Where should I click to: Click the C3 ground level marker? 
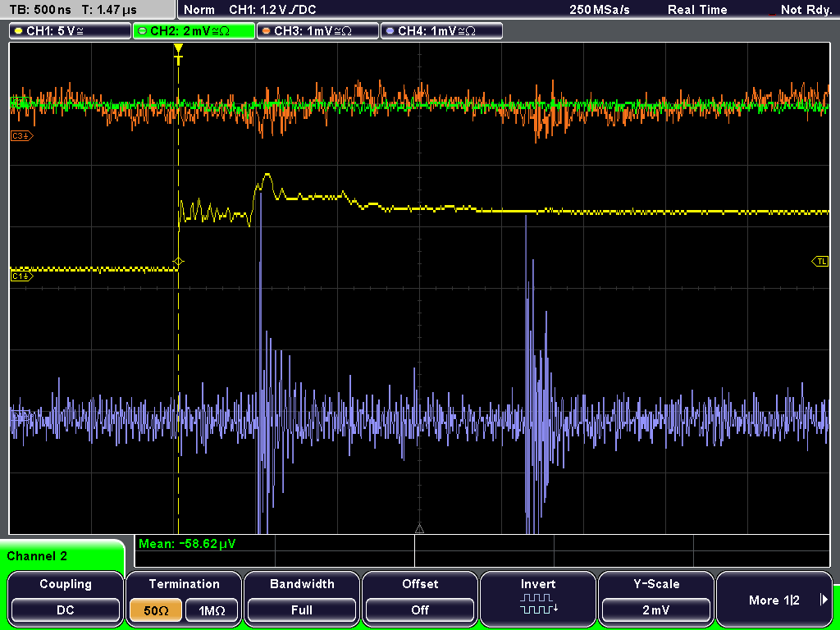tap(22, 136)
